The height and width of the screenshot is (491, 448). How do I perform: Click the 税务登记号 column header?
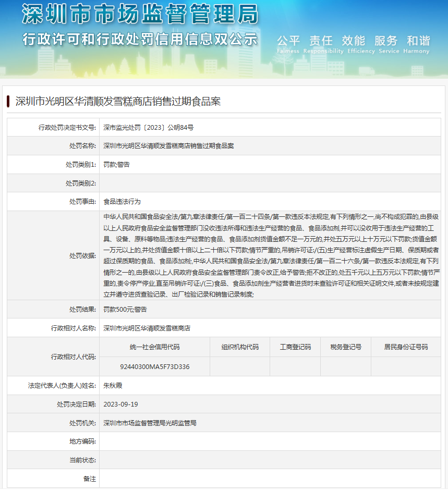click(x=346, y=347)
